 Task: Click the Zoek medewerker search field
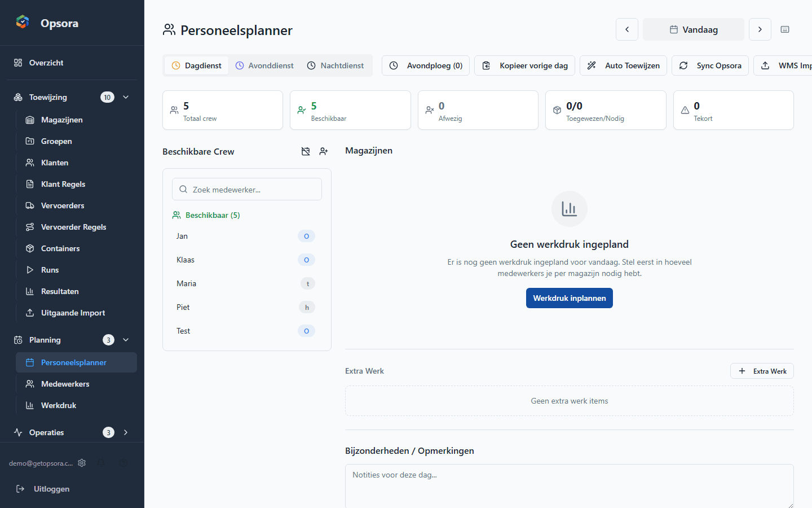coord(246,189)
